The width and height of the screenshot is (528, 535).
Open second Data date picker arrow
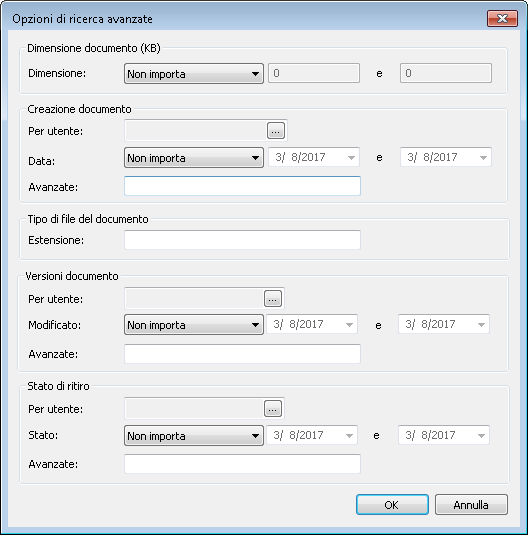pyautogui.click(x=483, y=158)
